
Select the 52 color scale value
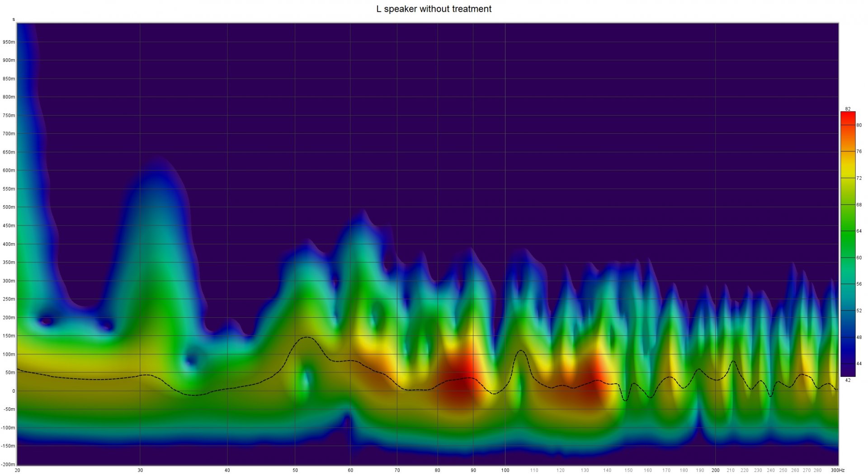click(x=859, y=311)
